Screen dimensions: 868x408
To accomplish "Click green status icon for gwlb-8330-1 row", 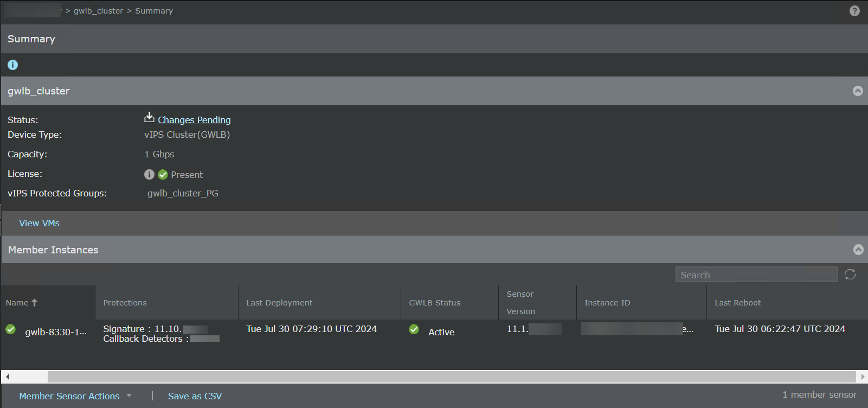I will pyautogui.click(x=11, y=329).
